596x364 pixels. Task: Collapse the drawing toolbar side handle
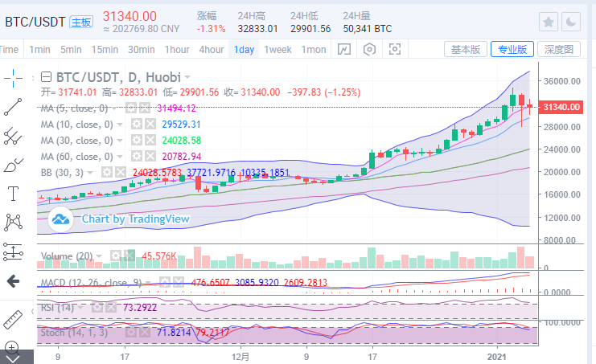tap(33, 311)
